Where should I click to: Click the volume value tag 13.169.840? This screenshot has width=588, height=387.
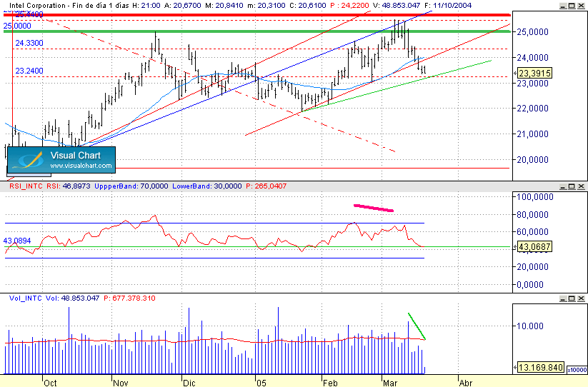(x=540, y=368)
